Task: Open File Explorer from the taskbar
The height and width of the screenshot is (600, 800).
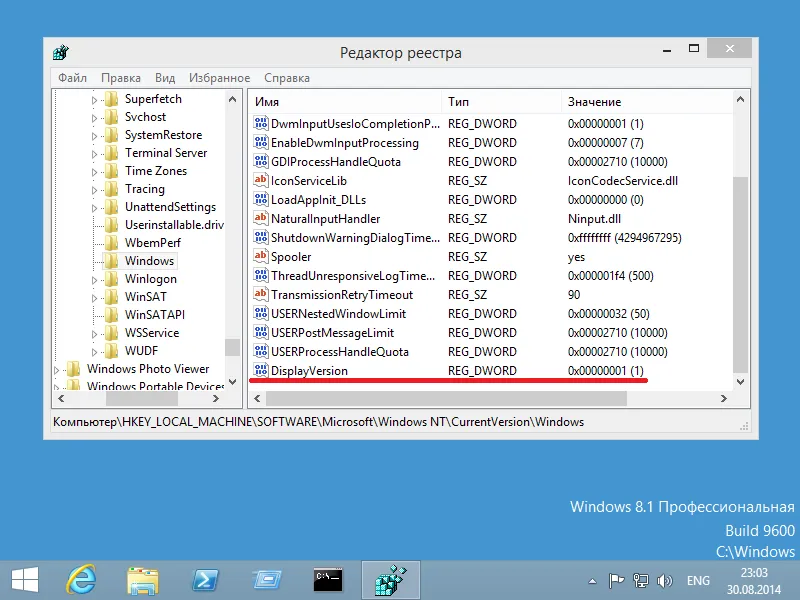Action: tap(142, 580)
